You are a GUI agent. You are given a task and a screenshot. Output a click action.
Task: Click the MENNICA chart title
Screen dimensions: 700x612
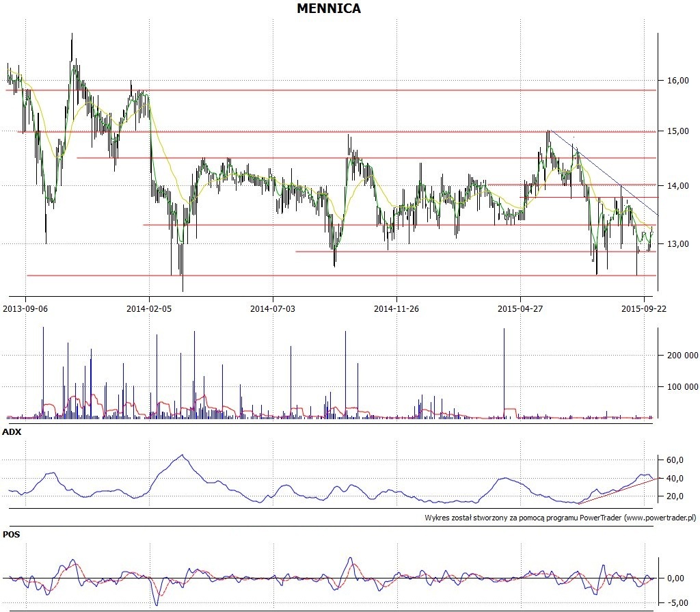(329, 8)
